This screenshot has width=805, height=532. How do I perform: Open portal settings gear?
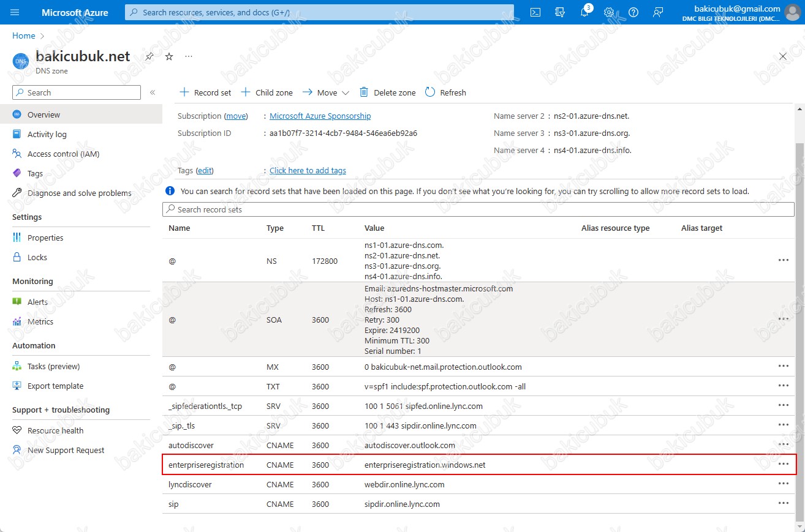coord(609,12)
